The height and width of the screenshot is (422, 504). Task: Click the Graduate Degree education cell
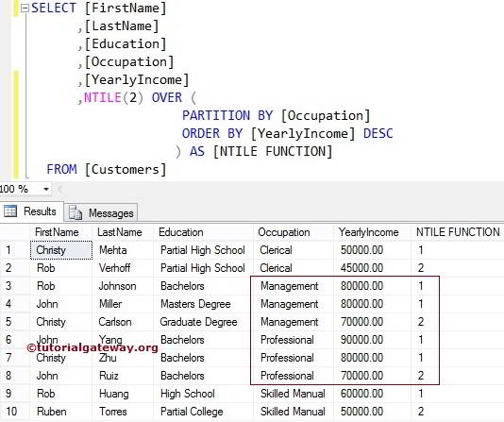[204, 322]
